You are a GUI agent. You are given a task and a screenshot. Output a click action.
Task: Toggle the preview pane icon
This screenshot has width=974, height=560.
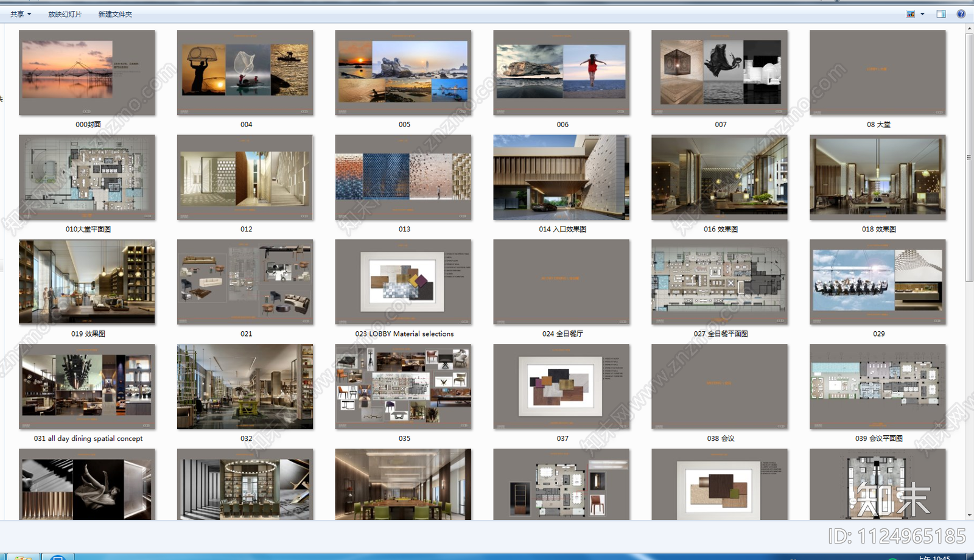pos(941,14)
